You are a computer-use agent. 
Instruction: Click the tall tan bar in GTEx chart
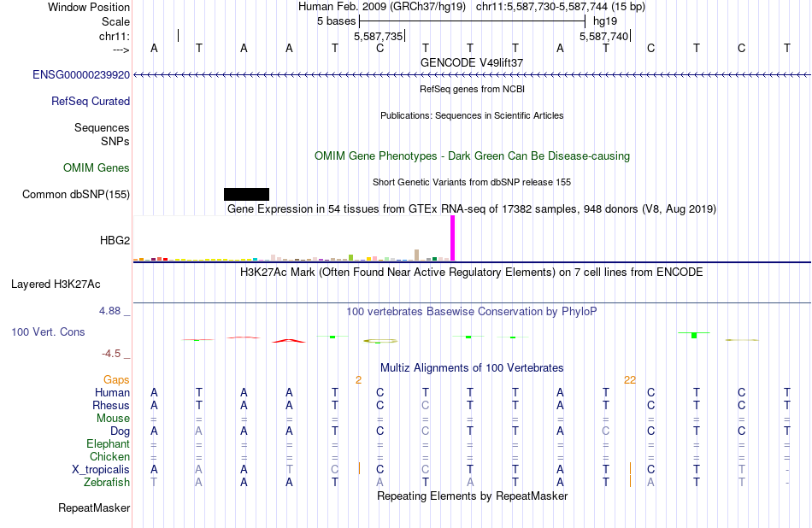pos(417,255)
